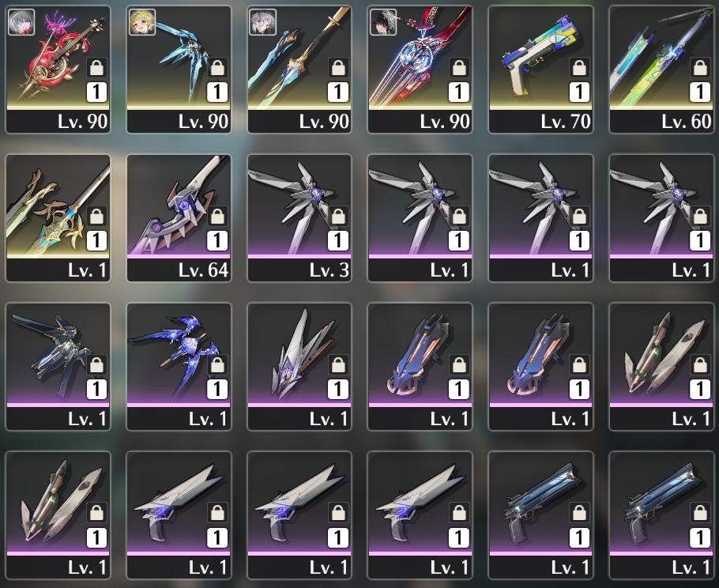Select the blue and gold Lv. 90 sword
Screen dimensions: 719x588
(x=299, y=70)
